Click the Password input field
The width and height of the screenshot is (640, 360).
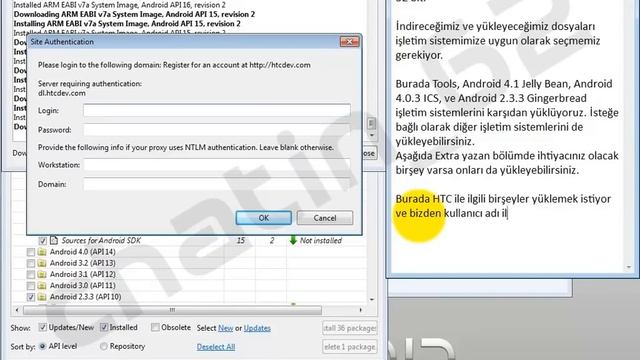click(217, 130)
